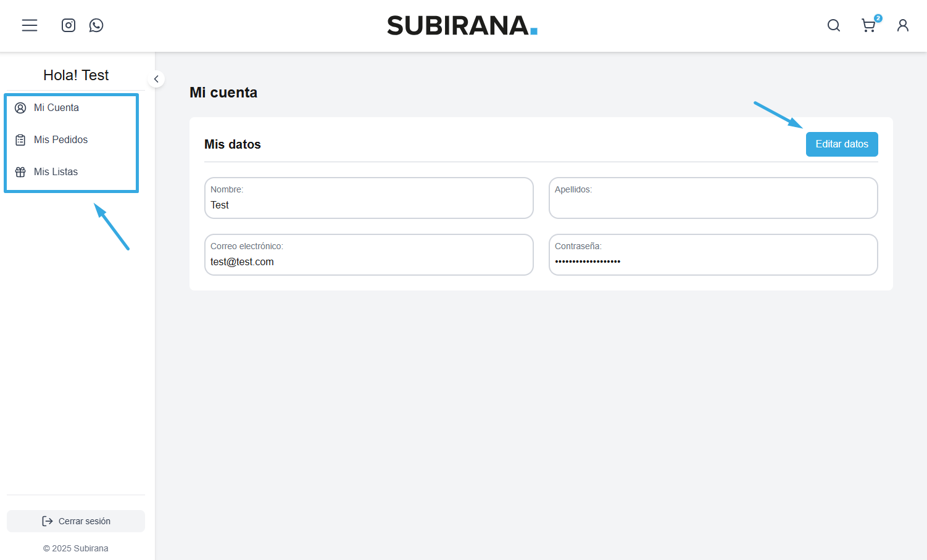Image resolution: width=927 pixels, height=560 pixels.
Task: Click the clipboard icon beside Mis Pedidos
Action: click(x=20, y=140)
